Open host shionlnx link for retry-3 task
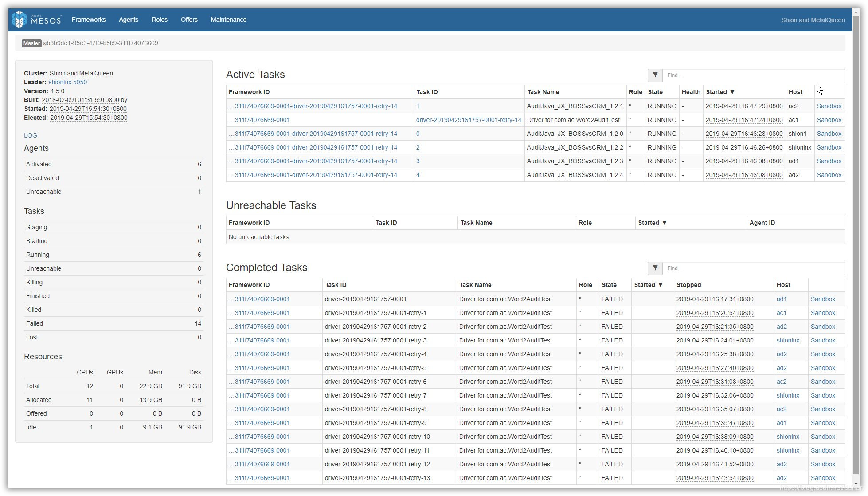The height and width of the screenshot is (496, 868). [x=788, y=340]
